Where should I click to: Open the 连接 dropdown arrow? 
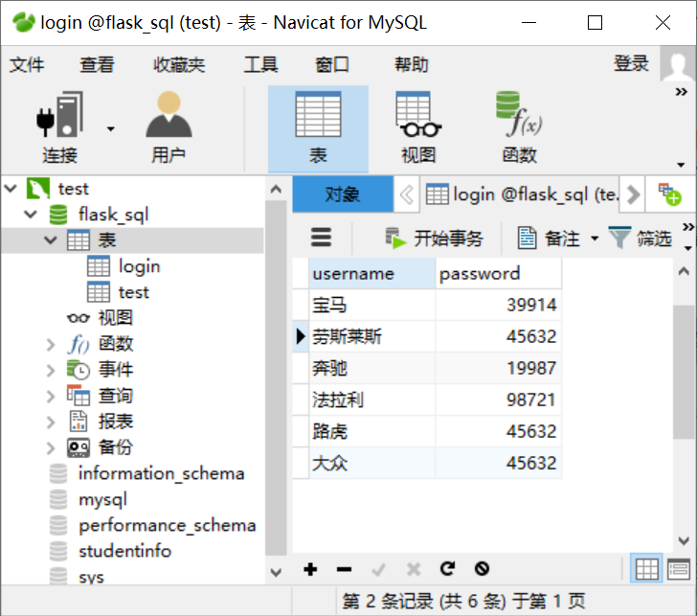point(111,129)
